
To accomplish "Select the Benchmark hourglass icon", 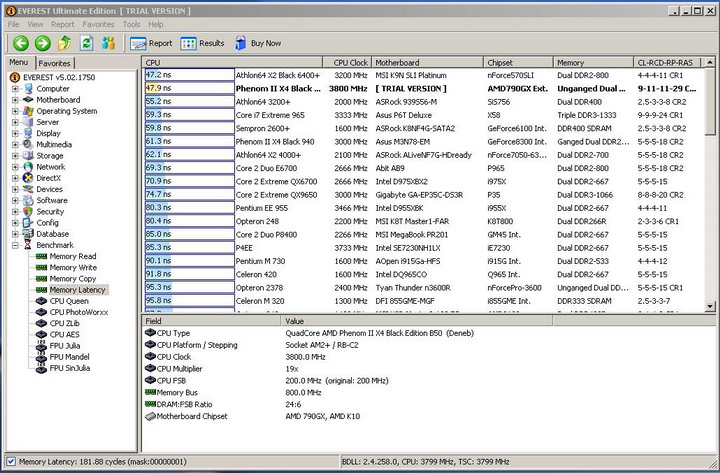I will (x=28, y=245).
